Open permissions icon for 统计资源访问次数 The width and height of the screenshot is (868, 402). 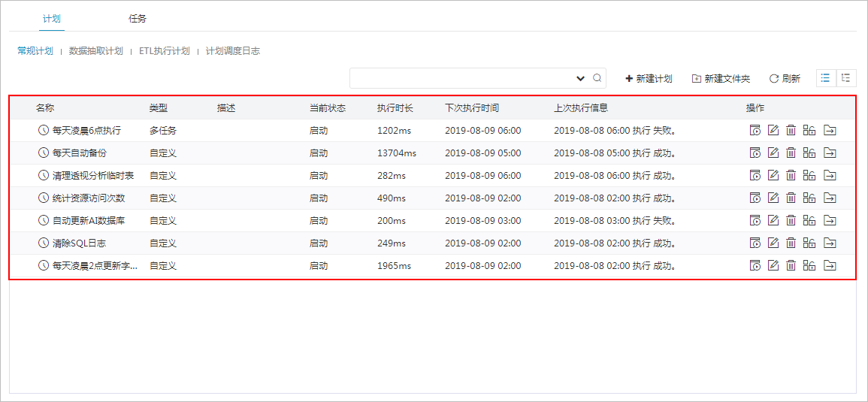click(809, 198)
